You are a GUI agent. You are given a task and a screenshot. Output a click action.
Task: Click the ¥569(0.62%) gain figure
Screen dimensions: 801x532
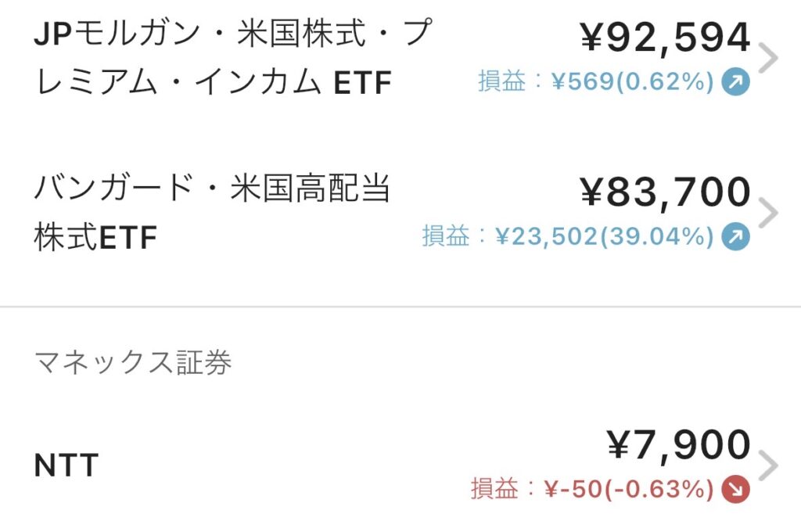coord(632,82)
